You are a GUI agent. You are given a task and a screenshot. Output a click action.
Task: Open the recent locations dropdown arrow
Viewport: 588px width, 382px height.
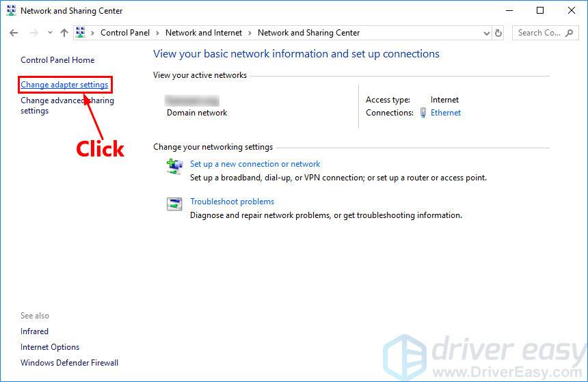click(50, 33)
